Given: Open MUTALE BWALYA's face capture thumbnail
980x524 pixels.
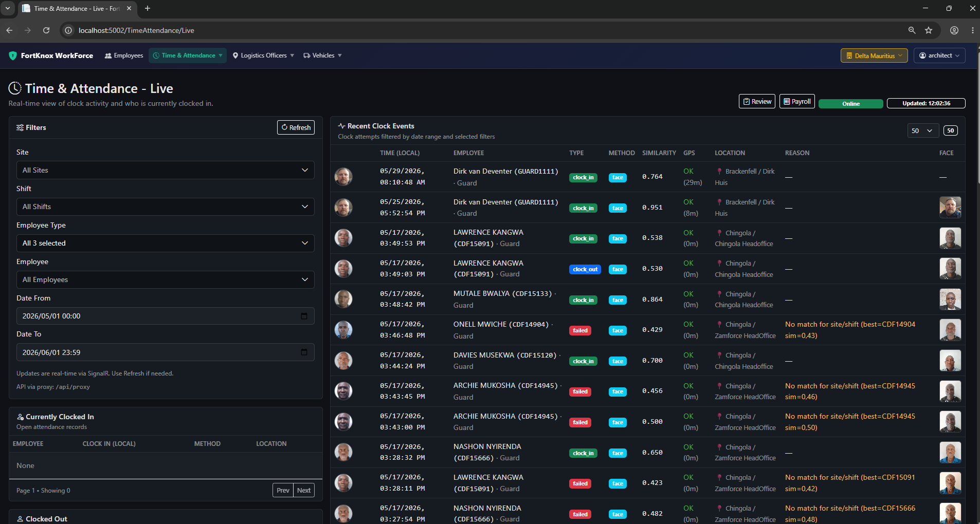Looking at the screenshot, I should 950,300.
